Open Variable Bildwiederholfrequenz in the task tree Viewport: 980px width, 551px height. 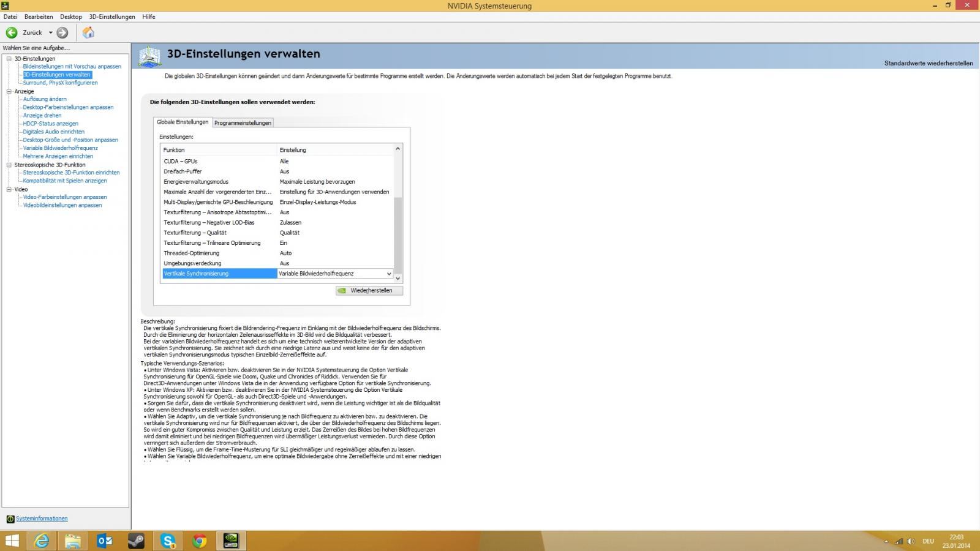[60, 148]
